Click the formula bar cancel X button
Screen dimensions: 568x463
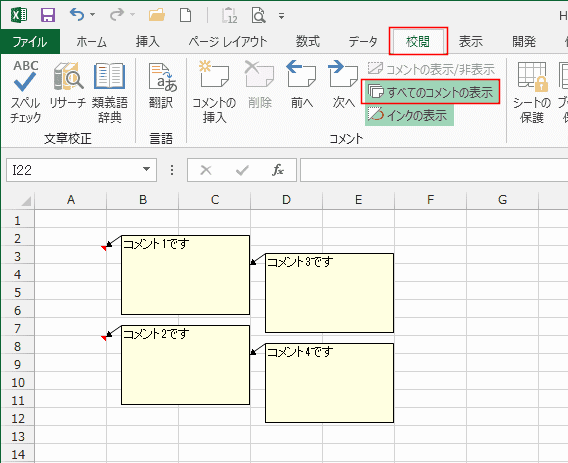pos(206,170)
